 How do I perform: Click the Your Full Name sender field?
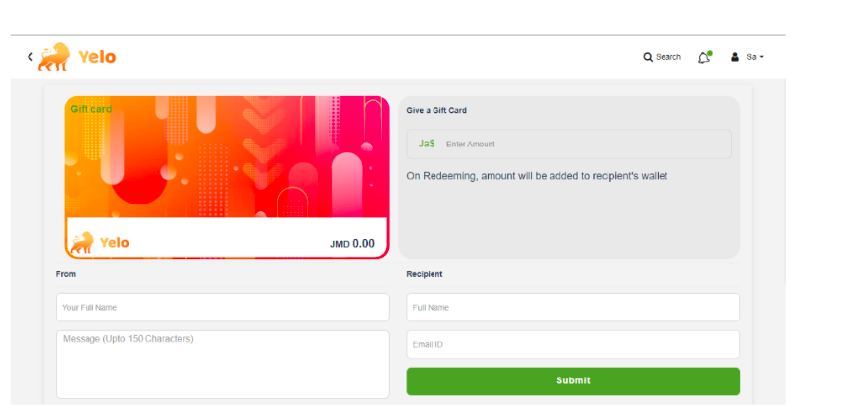[222, 308]
